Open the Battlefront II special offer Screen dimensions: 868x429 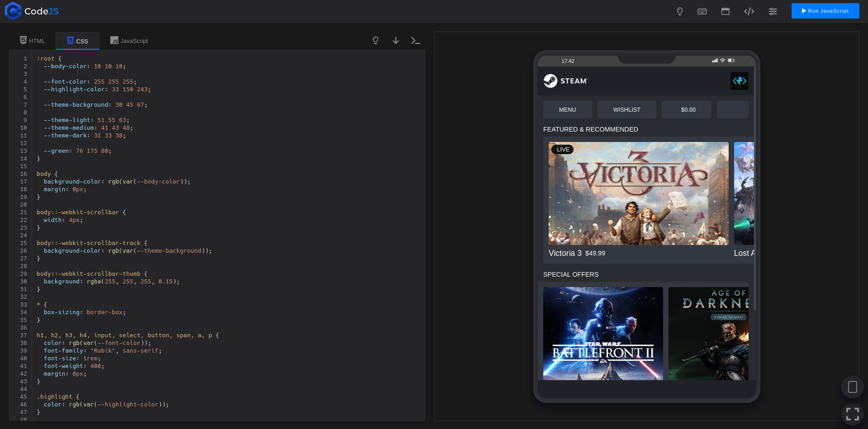pos(603,334)
